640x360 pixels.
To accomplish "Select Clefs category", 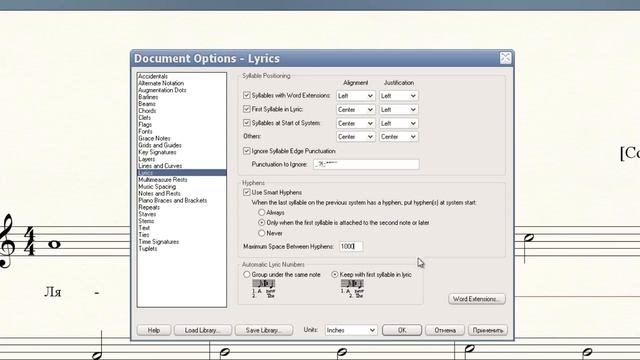I will pos(144,118).
